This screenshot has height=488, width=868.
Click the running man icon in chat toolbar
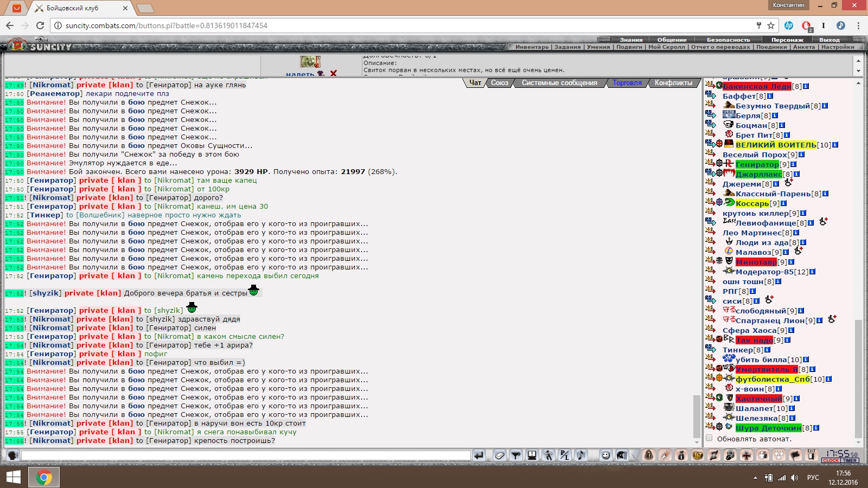coord(548,455)
